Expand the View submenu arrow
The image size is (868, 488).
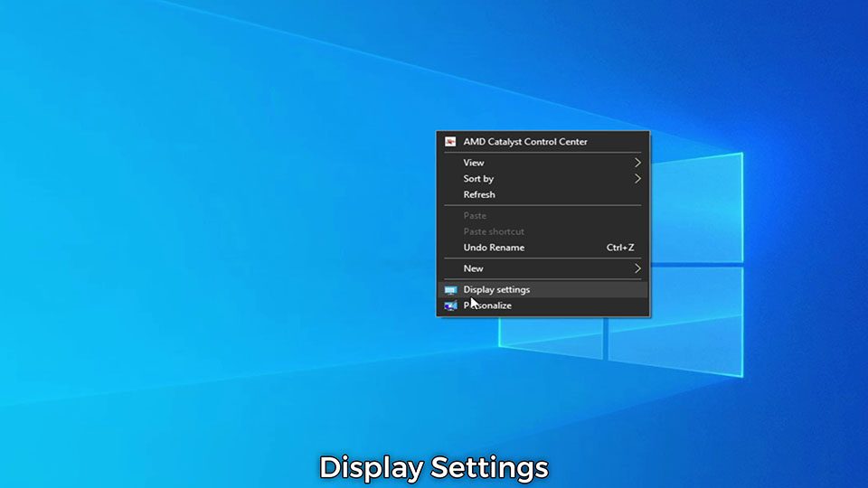click(x=637, y=163)
